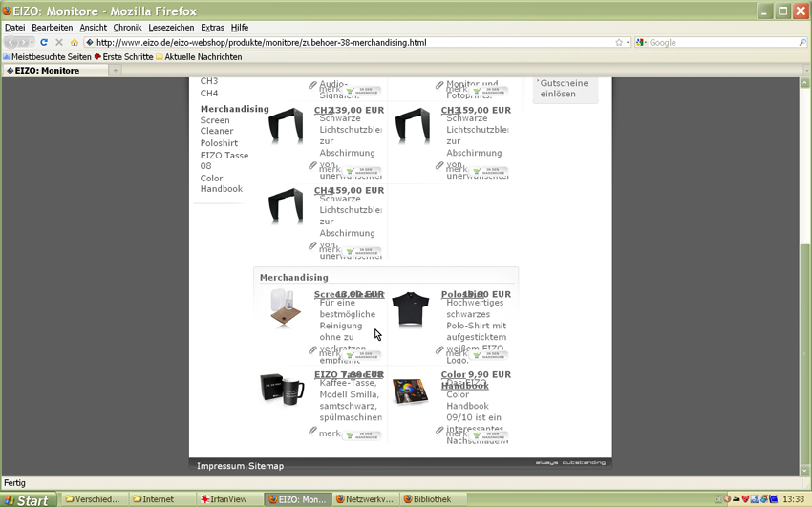
Task: Open the CH3 sidebar link
Action: (209, 81)
